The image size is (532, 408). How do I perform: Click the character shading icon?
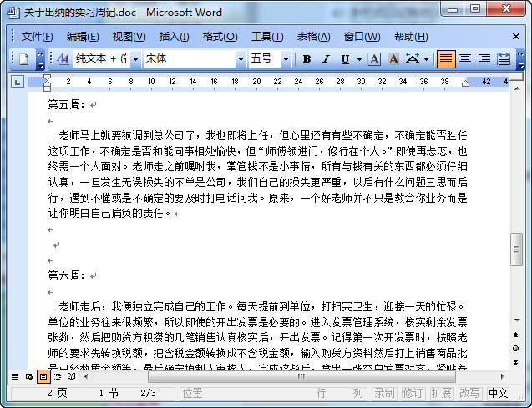(391, 59)
